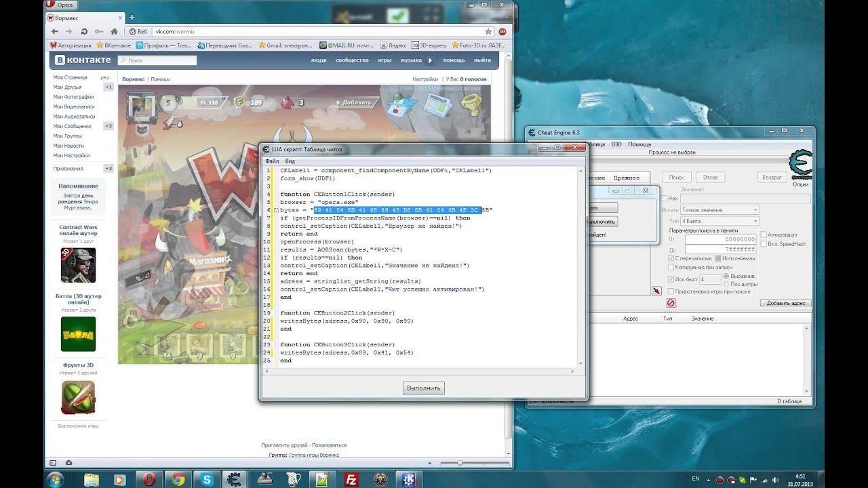Click 'Возврат' undo scan button
868x488 pixels.
(772, 177)
